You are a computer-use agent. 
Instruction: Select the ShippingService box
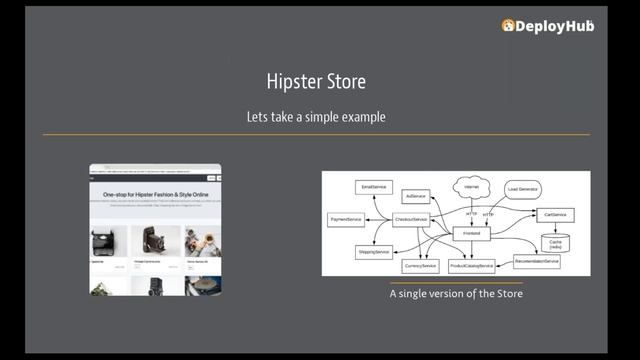(374, 252)
